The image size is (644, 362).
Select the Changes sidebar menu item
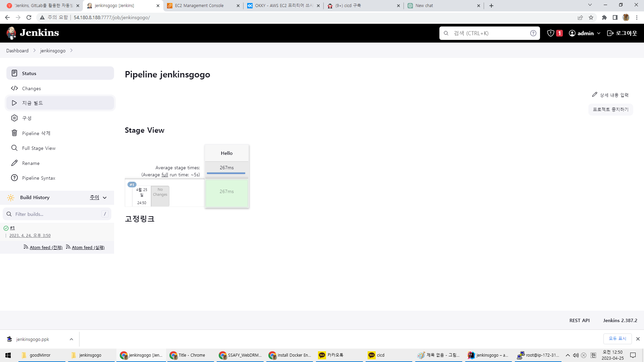pos(32,88)
